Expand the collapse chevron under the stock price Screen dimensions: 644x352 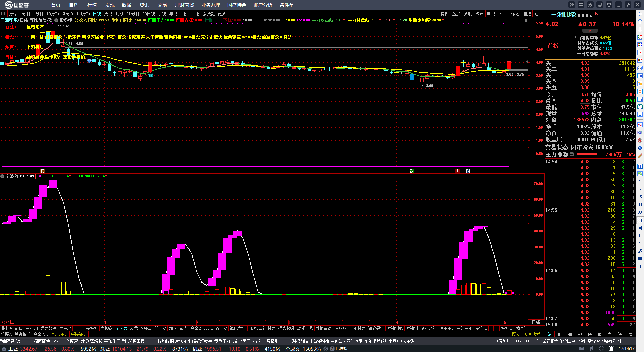[590, 31]
